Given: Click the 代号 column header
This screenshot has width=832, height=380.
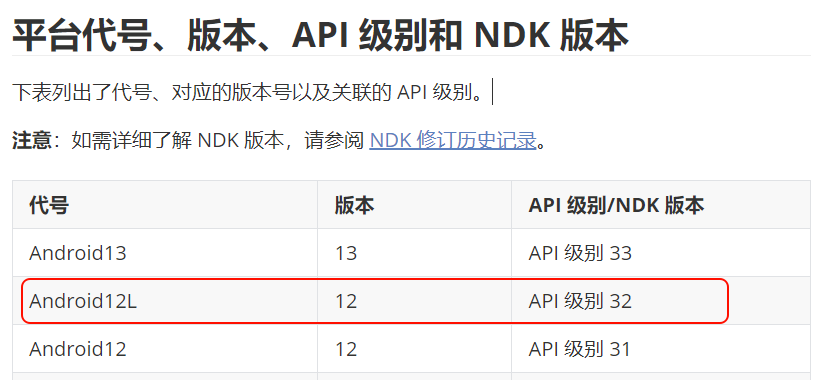Looking at the screenshot, I should point(49,205).
